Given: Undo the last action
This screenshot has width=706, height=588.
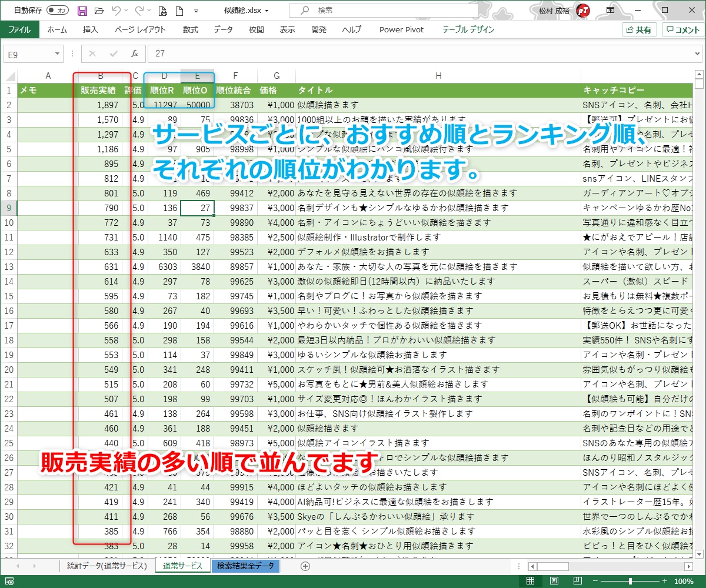Looking at the screenshot, I should point(116,11).
